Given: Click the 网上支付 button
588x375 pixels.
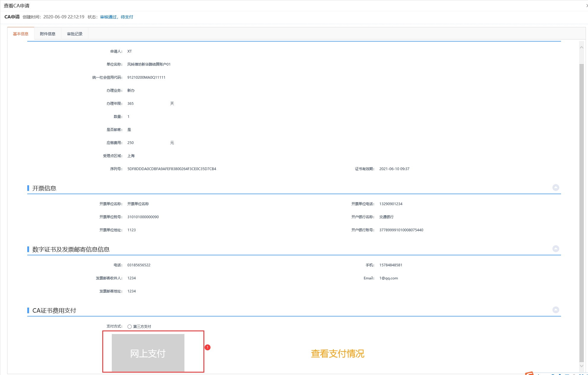Looking at the screenshot, I should [148, 353].
